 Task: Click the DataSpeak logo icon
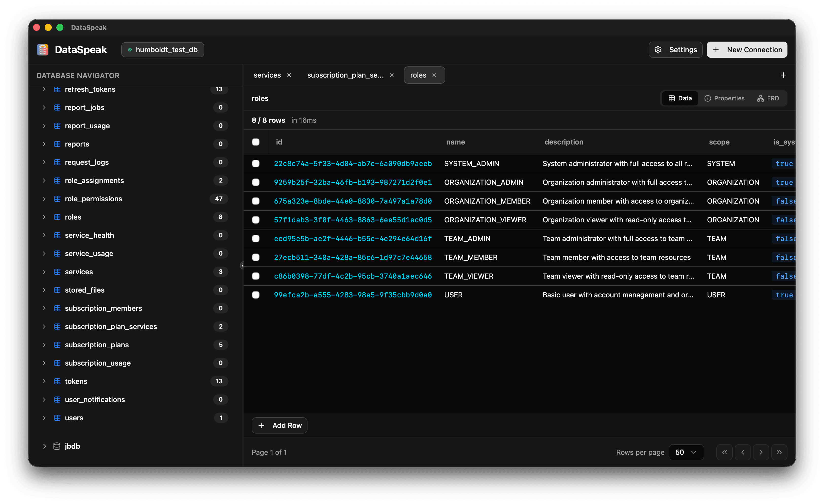42,49
